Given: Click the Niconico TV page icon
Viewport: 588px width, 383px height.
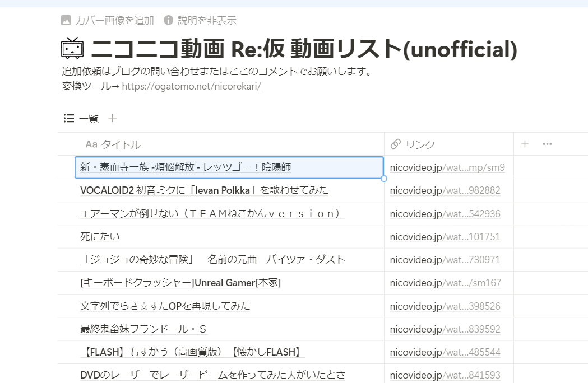Looking at the screenshot, I should (72, 48).
